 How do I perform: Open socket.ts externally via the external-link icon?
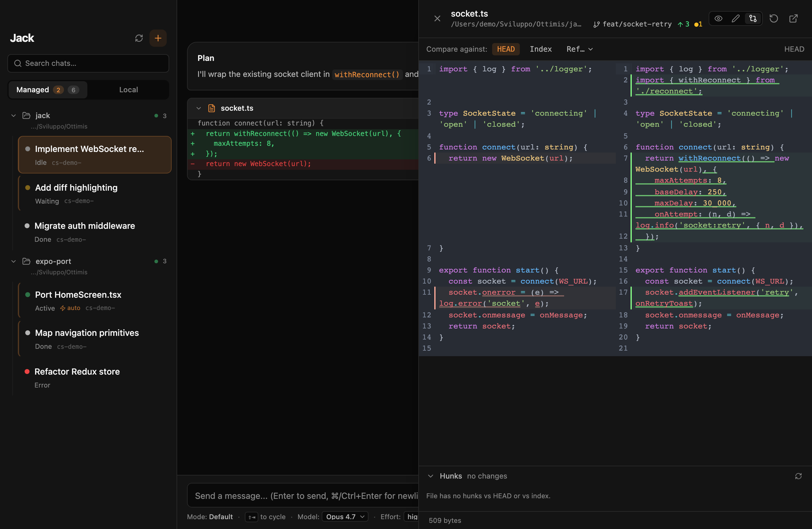793,18
